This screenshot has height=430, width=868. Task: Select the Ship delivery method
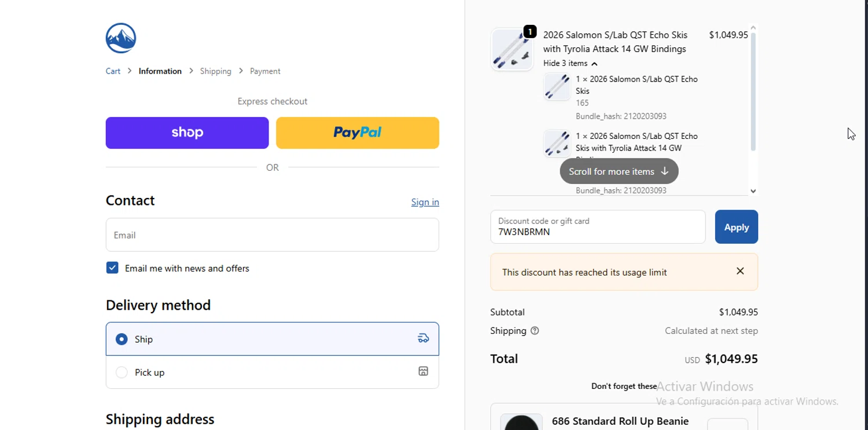click(x=122, y=339)
